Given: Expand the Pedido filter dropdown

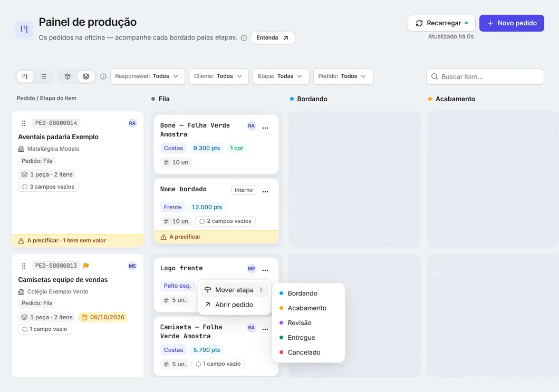Looking at the screenshot, I should 343,76.
